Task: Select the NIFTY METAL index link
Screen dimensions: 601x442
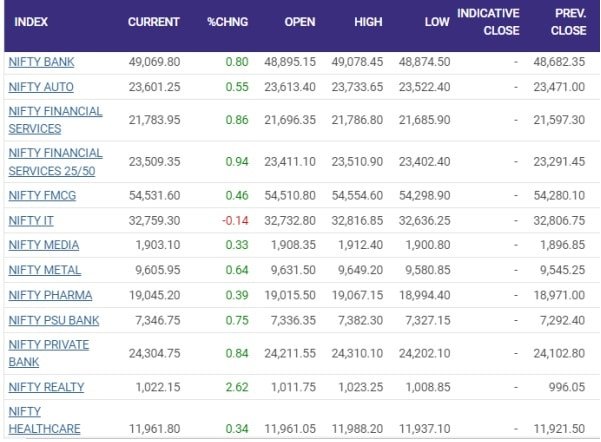Action: click(44, 270)
